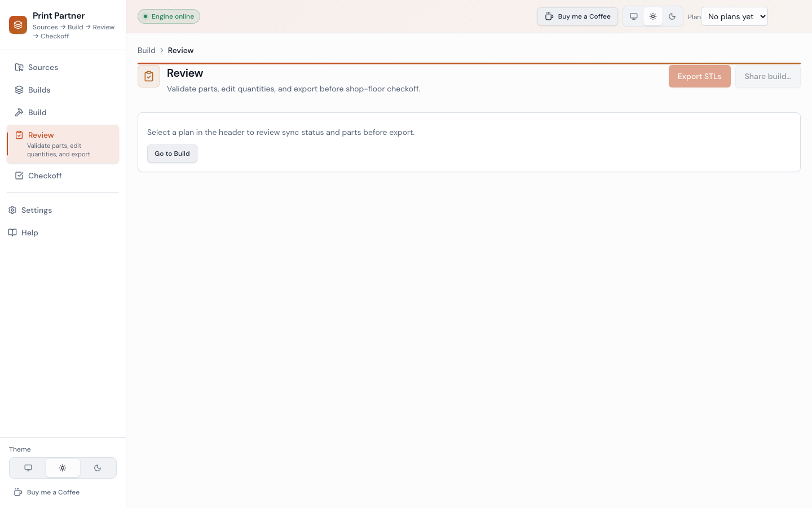
Task: Switch to system theme in header
Action: click(x=634, y=16)
